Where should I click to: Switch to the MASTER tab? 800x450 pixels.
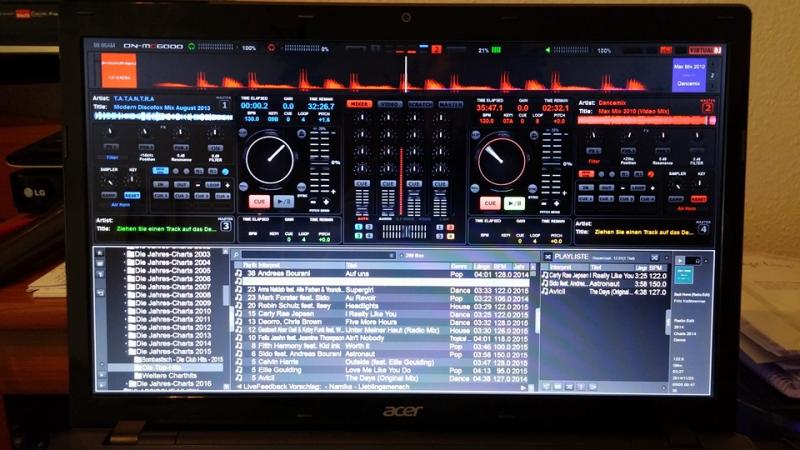pos(451,104)
